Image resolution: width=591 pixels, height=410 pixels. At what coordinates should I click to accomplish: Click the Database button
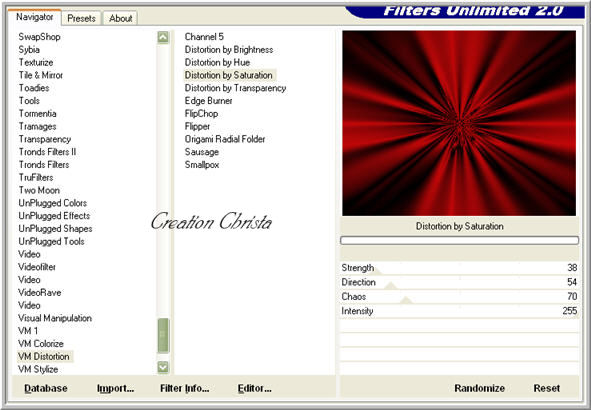(x=46, y=388)
